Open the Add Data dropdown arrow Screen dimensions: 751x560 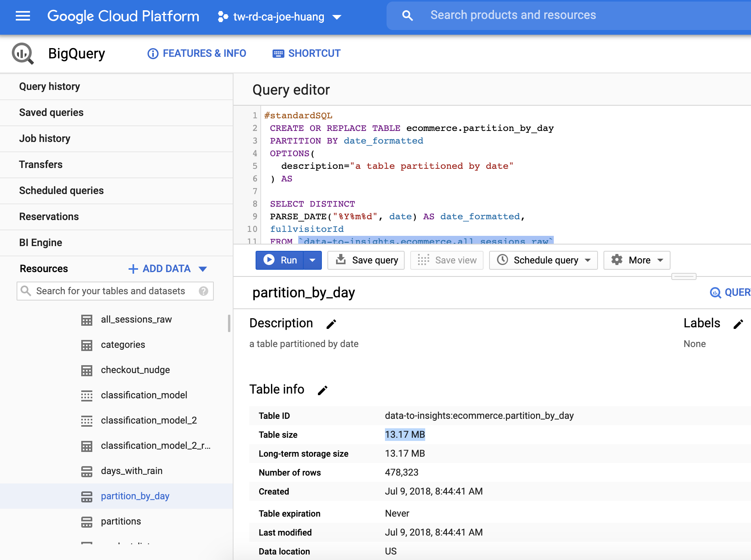203,269
